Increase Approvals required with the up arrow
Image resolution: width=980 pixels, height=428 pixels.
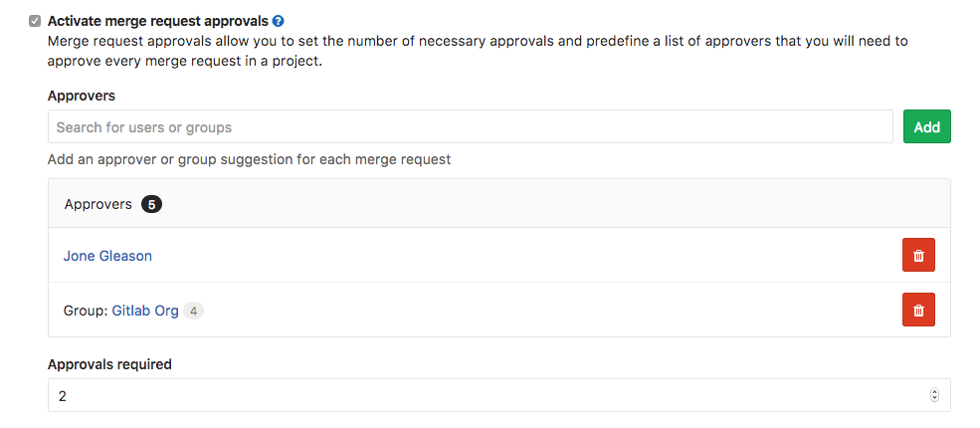pyautogui.click(x=934, y=391)
